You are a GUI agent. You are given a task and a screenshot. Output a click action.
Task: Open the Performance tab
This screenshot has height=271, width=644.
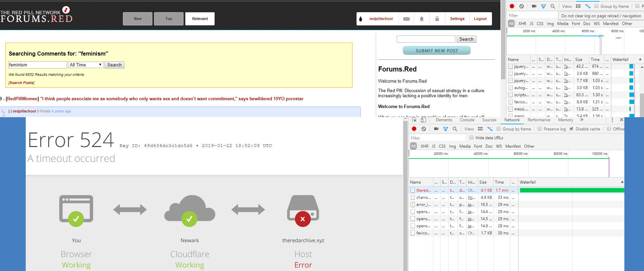pyautogui.click(x=539, y=120)
